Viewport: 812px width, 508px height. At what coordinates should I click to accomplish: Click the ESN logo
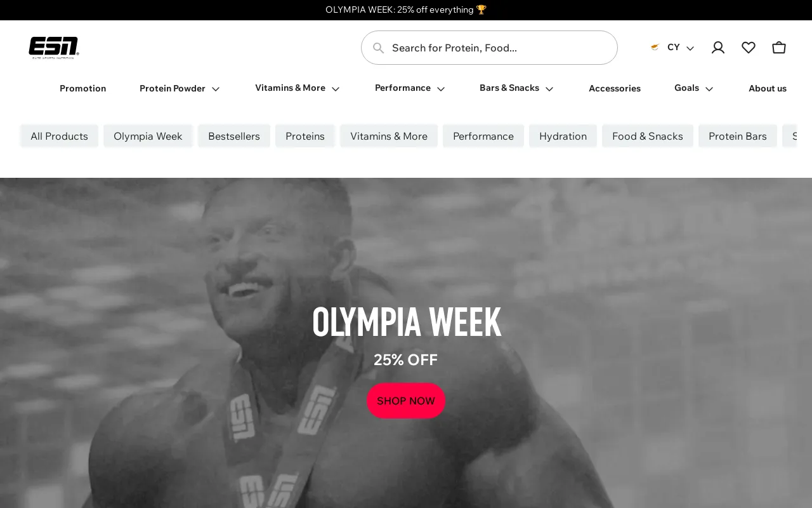click(x=54, y=48)
